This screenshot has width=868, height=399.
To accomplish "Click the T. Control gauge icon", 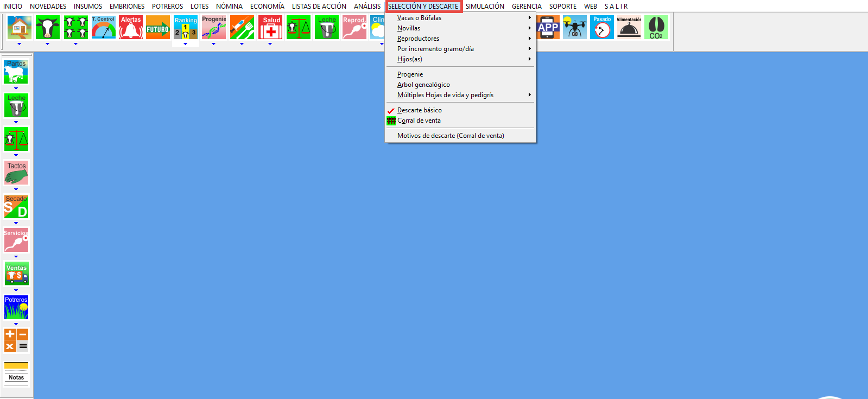I will [103, 27].
